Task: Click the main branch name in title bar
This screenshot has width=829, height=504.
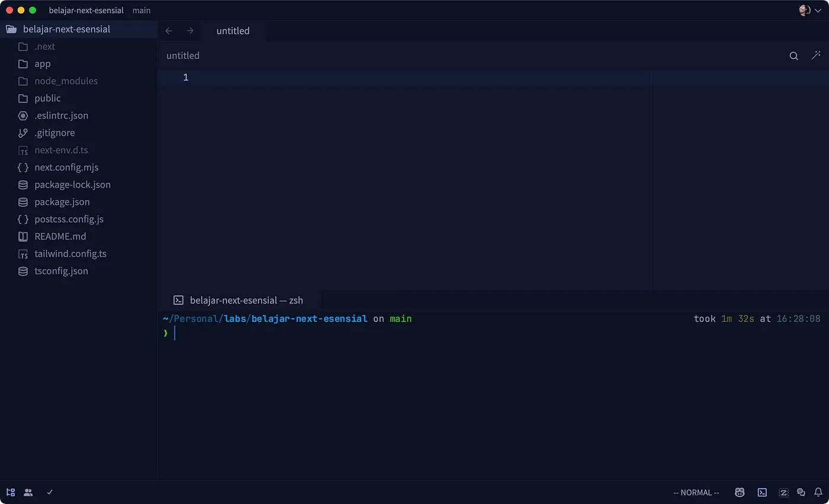Action: coord(142,10)
